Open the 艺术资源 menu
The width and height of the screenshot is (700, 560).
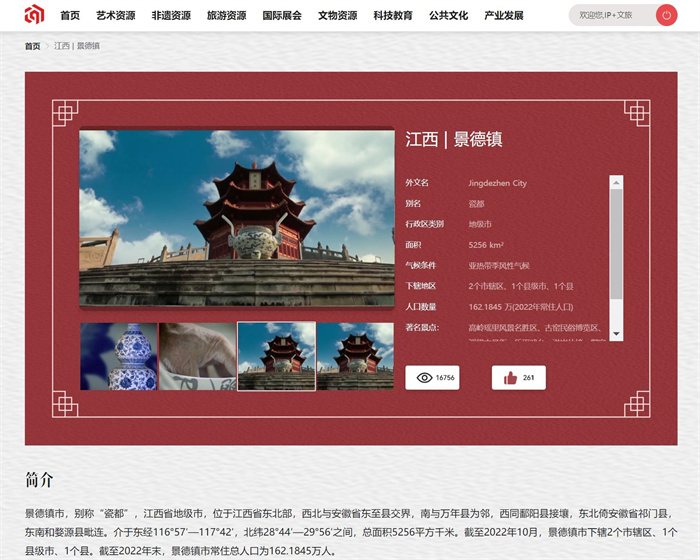[x=116, y=16]
